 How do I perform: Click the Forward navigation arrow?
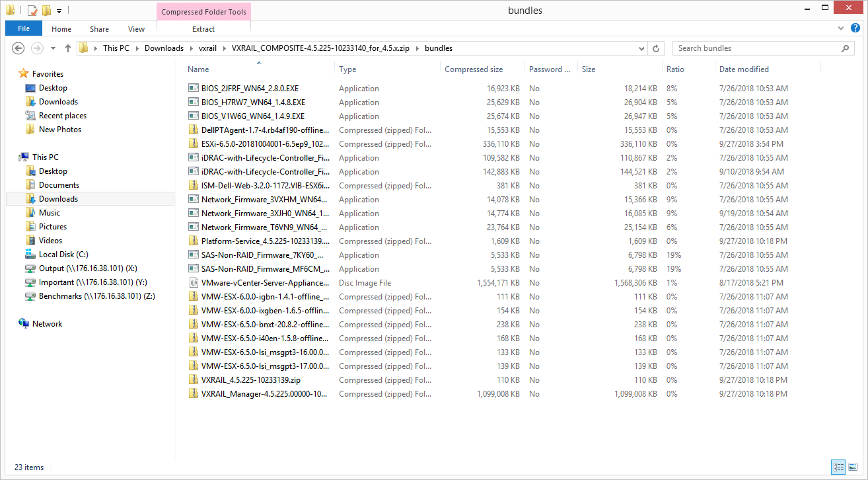38,48
